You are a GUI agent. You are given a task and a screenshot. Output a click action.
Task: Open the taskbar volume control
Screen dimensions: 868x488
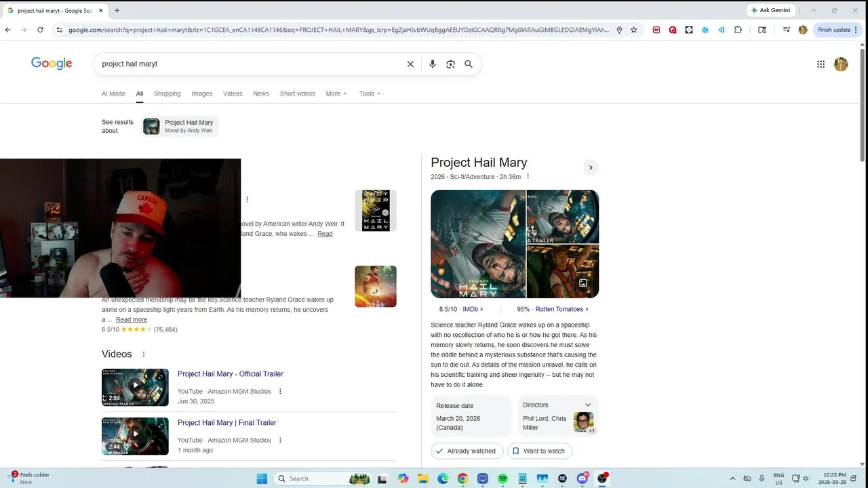[806, 479]
